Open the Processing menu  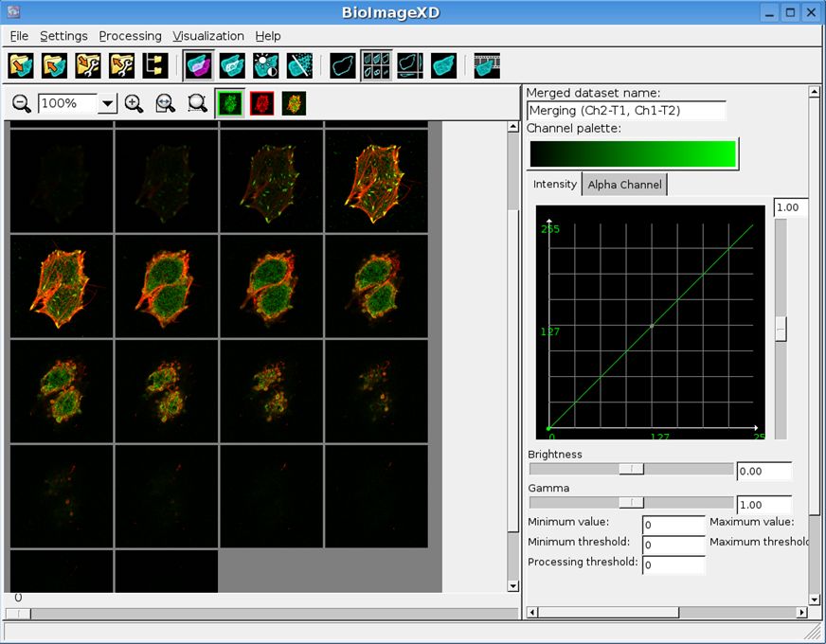click(x=130, y=36)
